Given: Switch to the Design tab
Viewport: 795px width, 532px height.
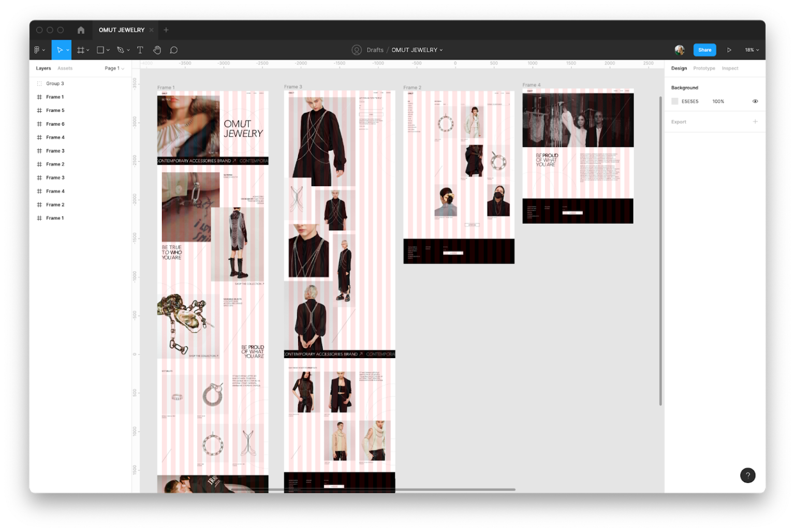Looking at the screenshot, I should pos(679,68).
